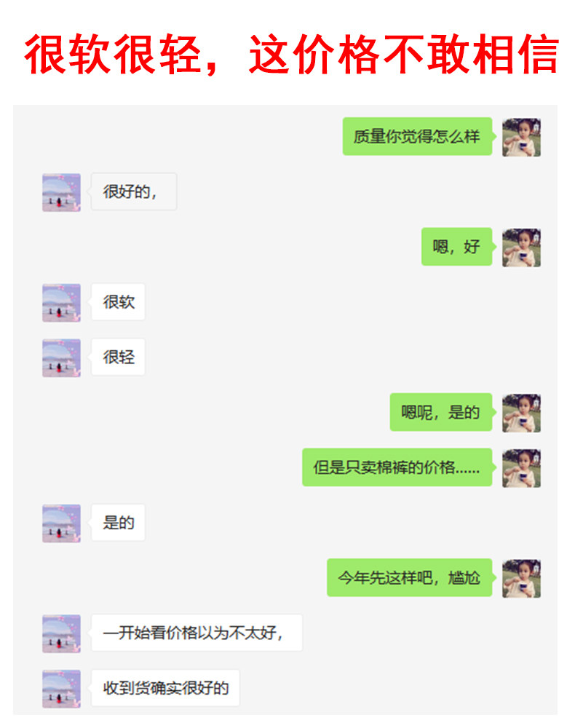Select the '很好的,' white message bubble
575x728 pixels.
(x=134, y=191)
